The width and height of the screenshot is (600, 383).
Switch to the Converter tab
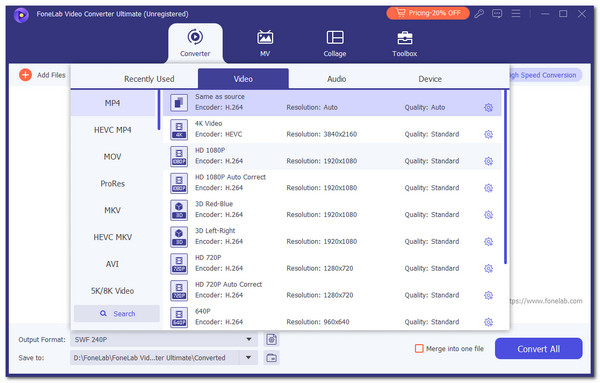click(195, 43)
